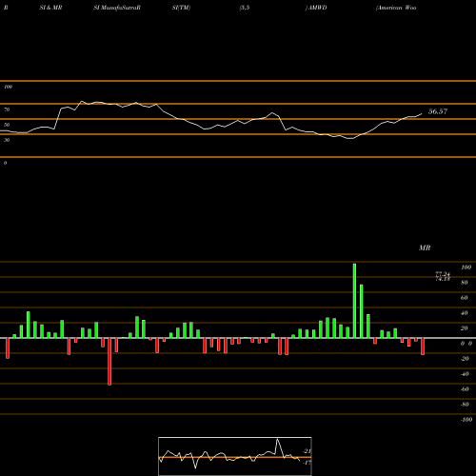Click the RSI axis label 50
Viewport: 476px width, 476px height.
point(7,125)
